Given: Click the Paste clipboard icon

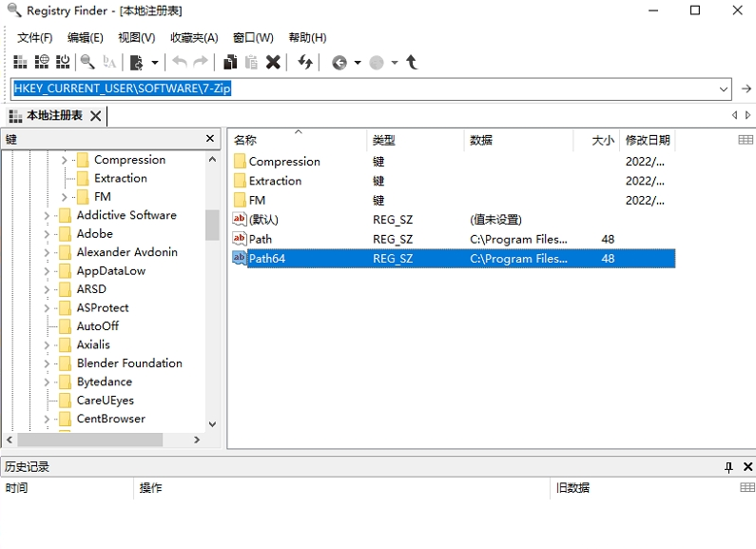Looking at the screenshot, I should pyautogui.click(x=251, y=62).
